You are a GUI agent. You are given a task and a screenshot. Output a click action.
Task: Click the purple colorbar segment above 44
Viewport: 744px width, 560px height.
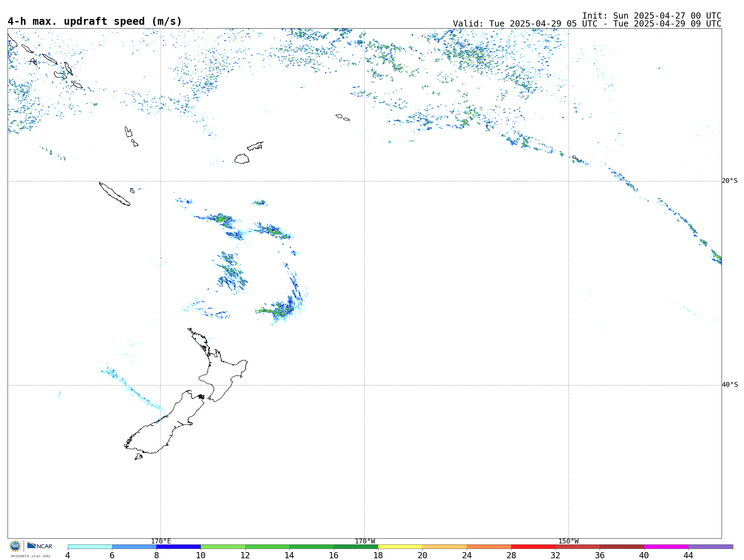711,547
